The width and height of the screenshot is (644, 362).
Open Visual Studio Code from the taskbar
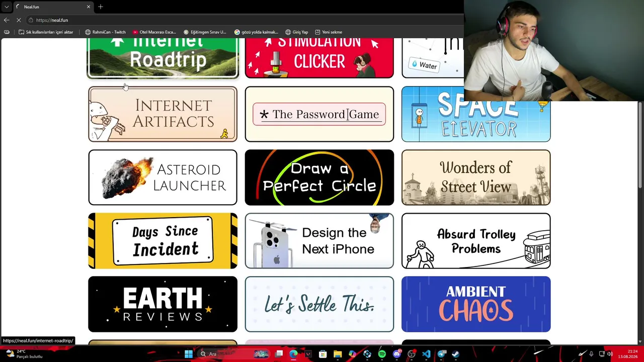(426, 354)
